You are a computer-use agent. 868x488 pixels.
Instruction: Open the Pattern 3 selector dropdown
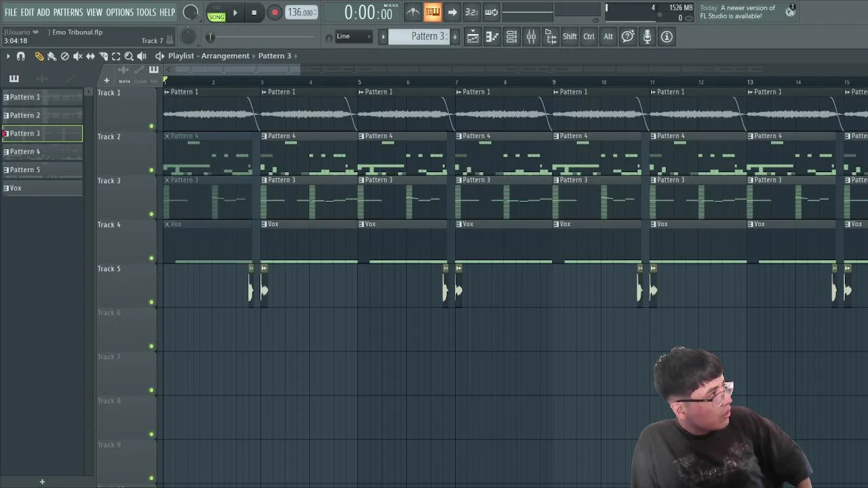[418, 37]
